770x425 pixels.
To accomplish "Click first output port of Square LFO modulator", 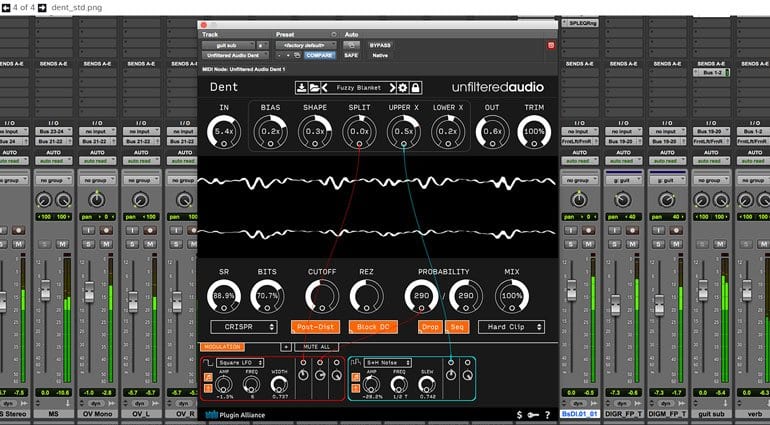I will [303, 363].
